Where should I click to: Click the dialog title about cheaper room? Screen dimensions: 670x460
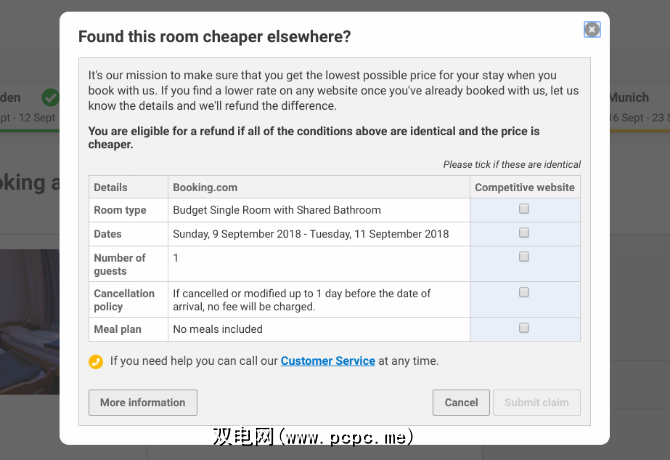click(x=214, y=37)
